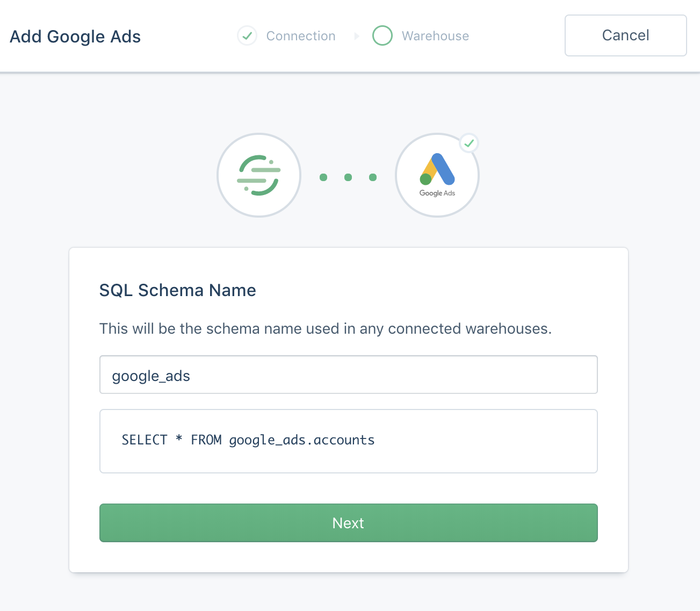Screen dimensions: 700x611
Task: Click the SQL query preview box
Action: coord(348,441)
